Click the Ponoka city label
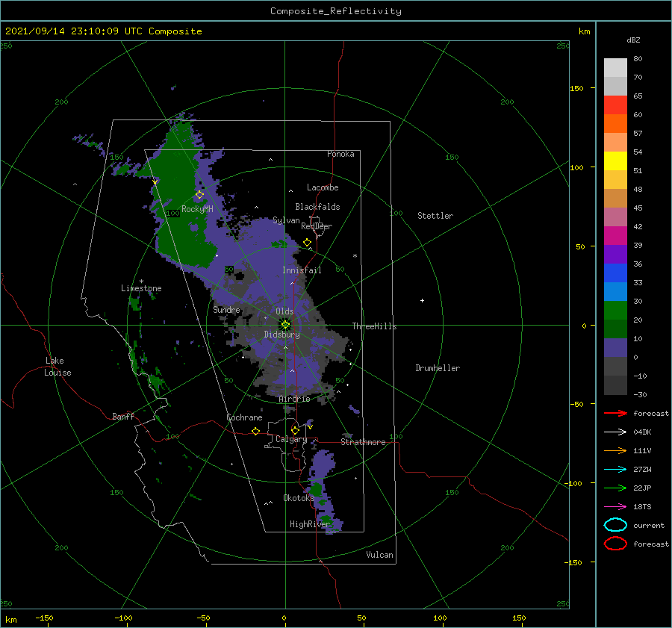 pos(340,154)
